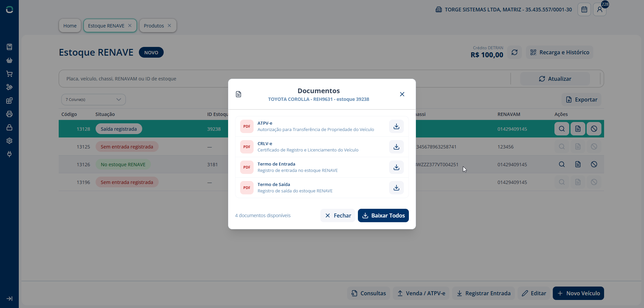
Task: Open the calendar icon in header
Action: (584, 9)
